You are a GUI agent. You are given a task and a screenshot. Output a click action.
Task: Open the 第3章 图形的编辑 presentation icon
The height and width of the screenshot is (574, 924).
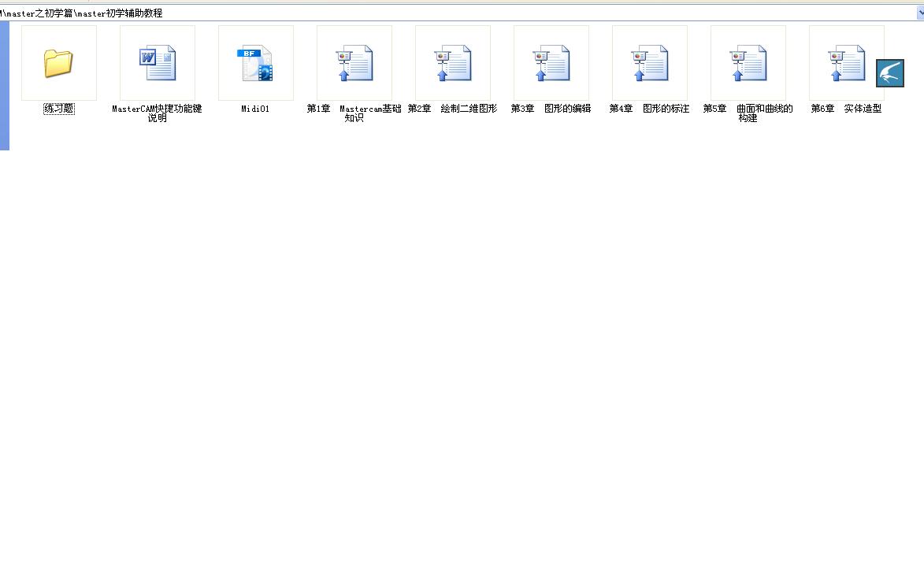551,63
